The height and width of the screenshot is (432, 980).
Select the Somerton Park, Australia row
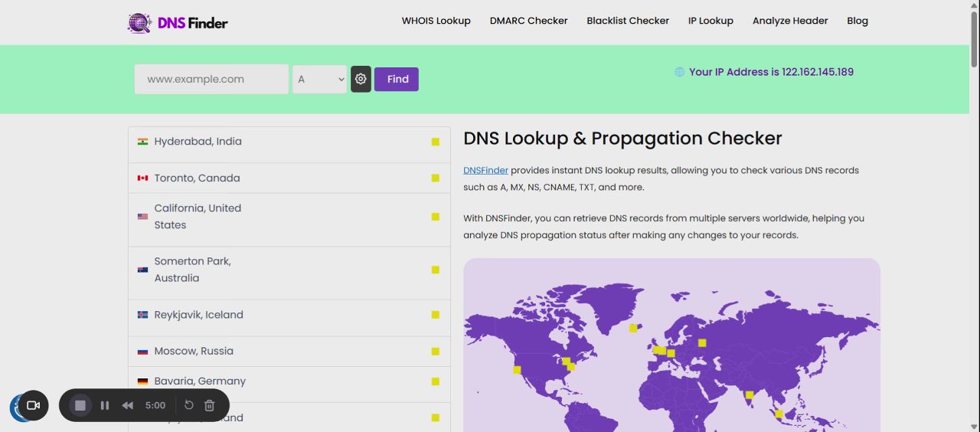coord(289,273)
